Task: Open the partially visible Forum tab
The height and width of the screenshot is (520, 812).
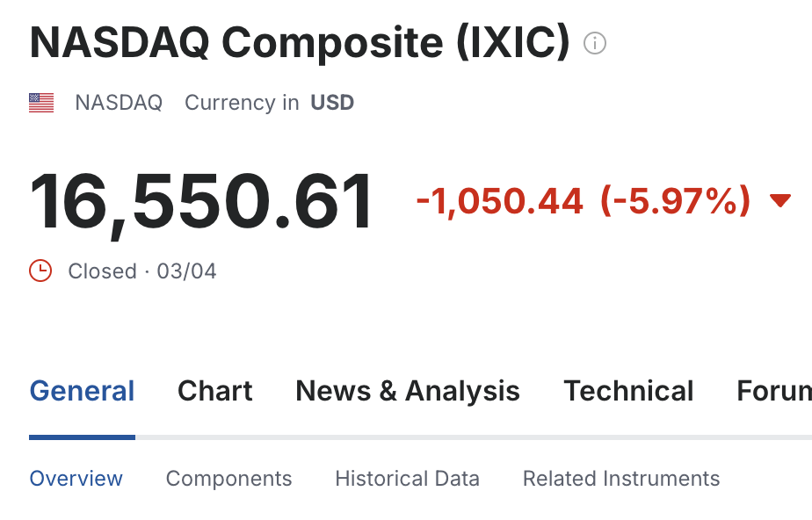Action: click(774, 391)
